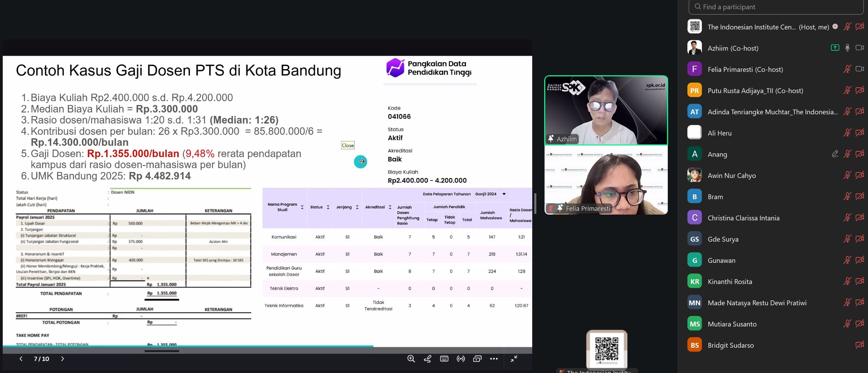Open keyboard shortcuts icon

click(x=444, y=359)
